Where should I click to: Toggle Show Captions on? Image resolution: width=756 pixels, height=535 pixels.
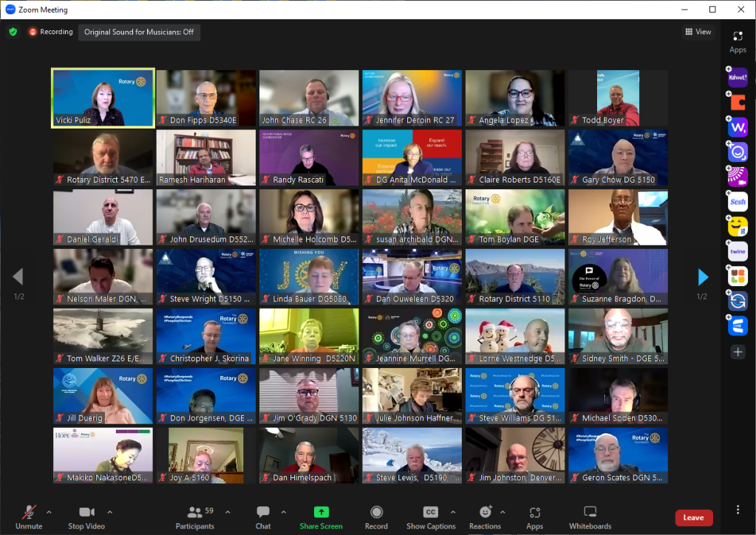pyautogui.click(x=431, y=512)
